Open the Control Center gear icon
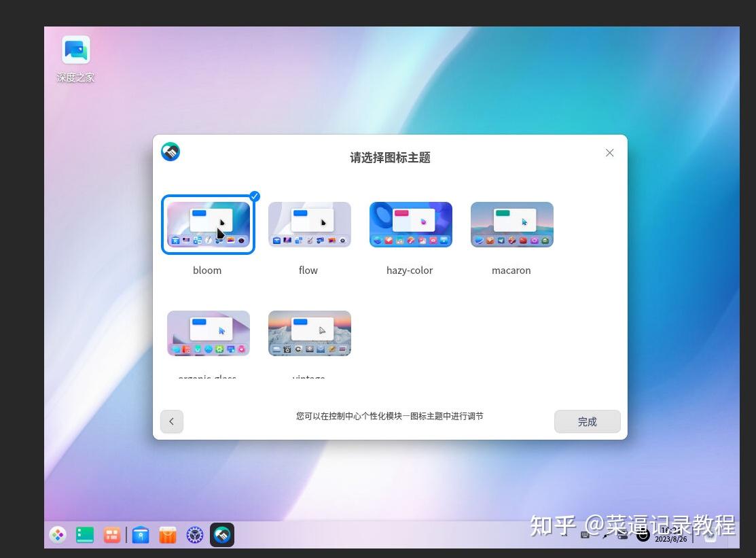Screen dimensions: 756x558 point(195,535)
